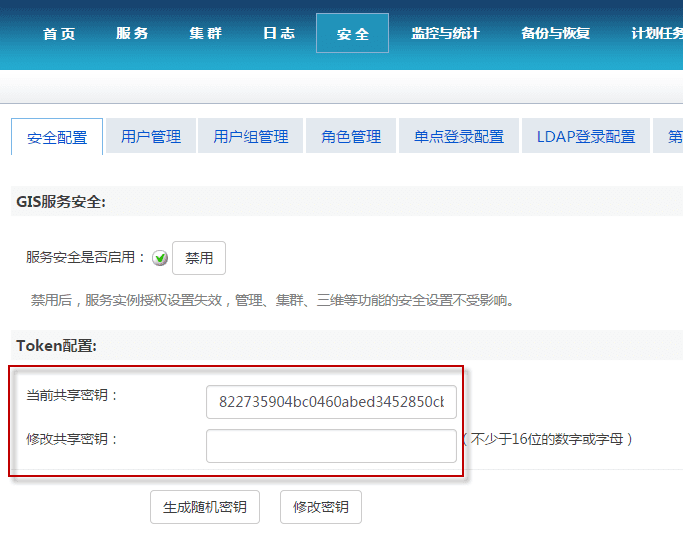Switch to the LDAP登录配置 tab

point(586,136)
